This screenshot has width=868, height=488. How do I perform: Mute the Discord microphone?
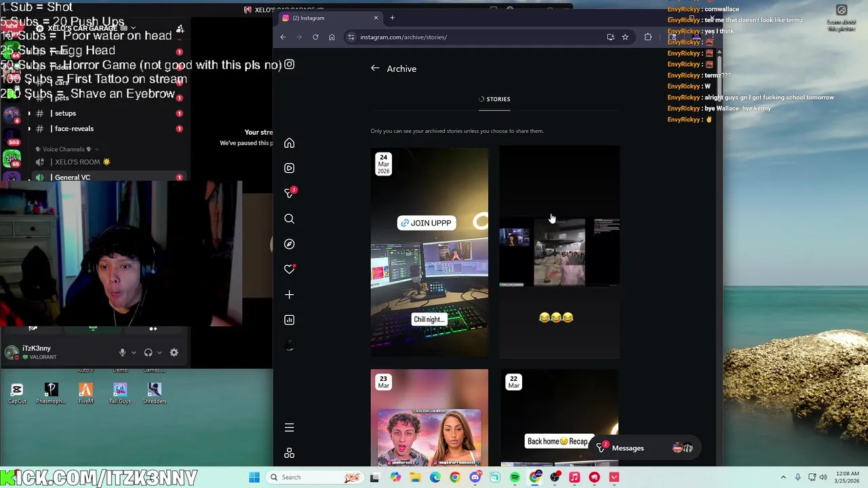pyautogui.click(x=123, y=352)
